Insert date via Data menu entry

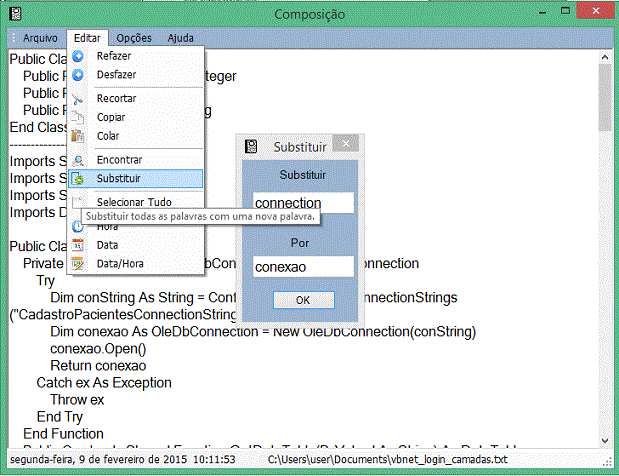click(x=135, y=245)
